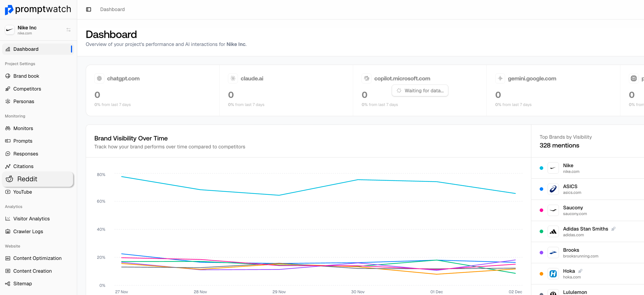
Task: Click the competitor icon beside Adidas Stan Smiths
Action: pos(613,229)
